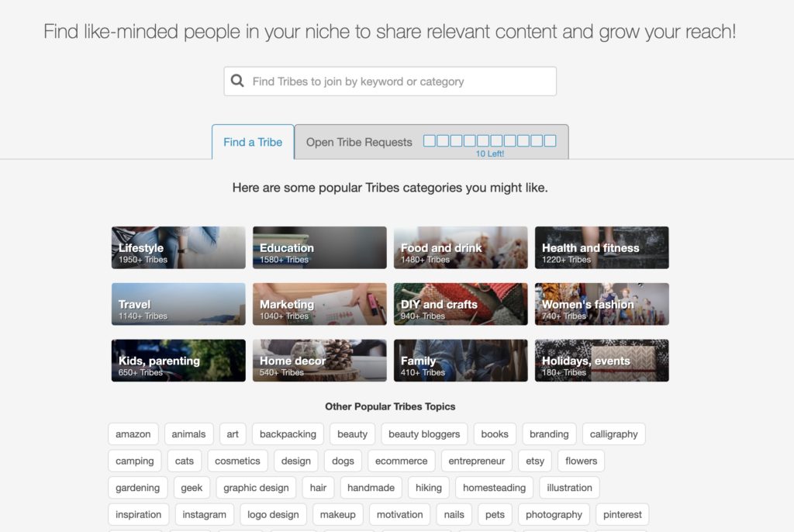
Task: Pick the makeup topic tag
Action: pos(338,515)
